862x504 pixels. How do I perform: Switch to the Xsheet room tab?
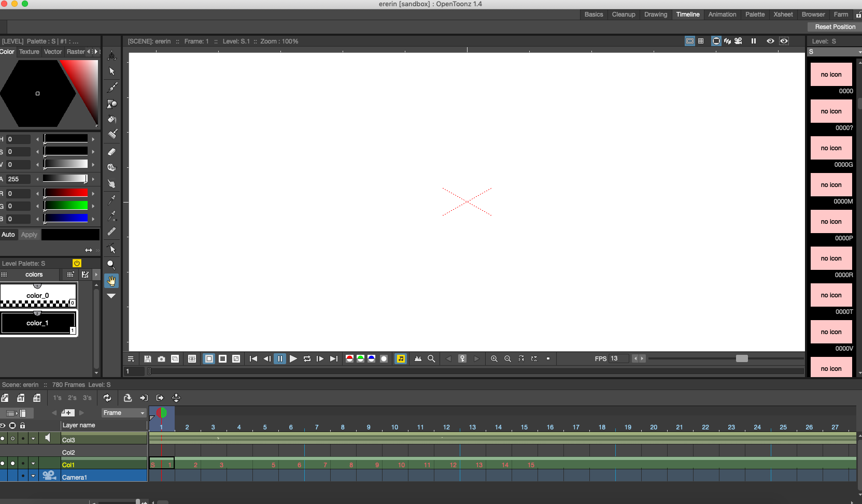pos(783,15)
